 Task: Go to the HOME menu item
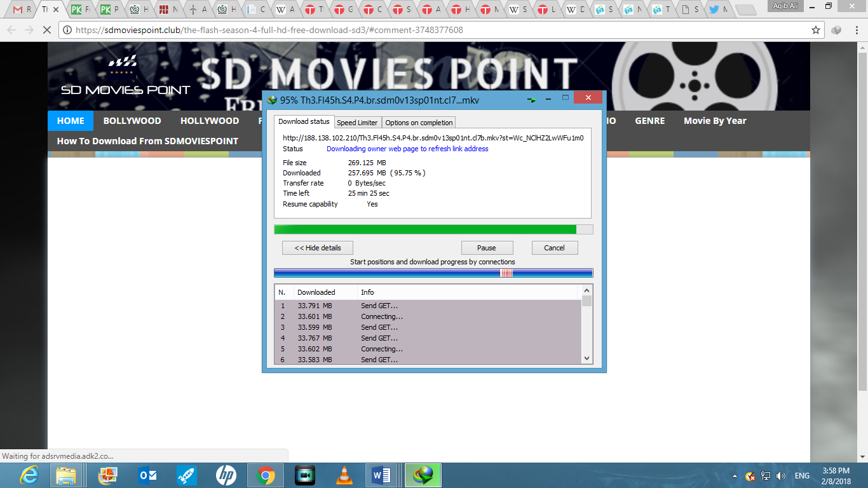[x=71, y=121]
